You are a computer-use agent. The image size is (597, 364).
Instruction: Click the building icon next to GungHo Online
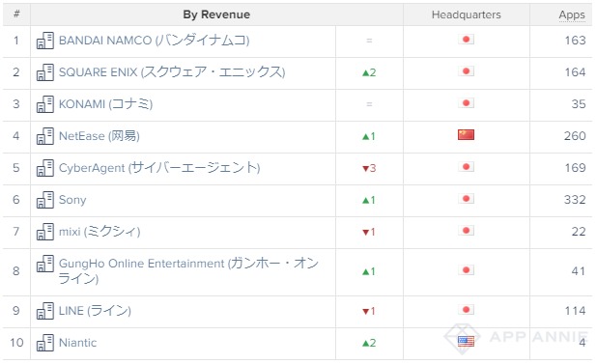[45, 264]
